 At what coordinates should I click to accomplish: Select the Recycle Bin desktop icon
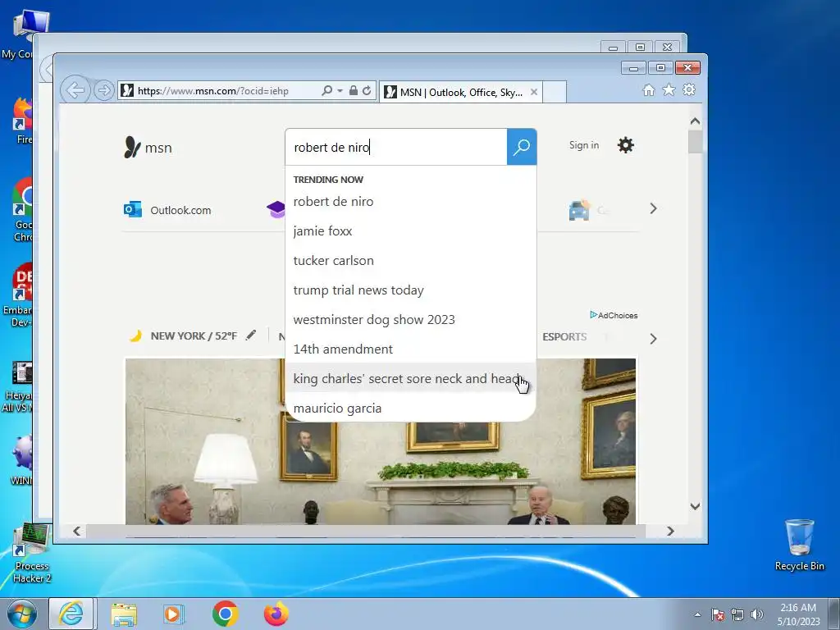tap(799, 545)
